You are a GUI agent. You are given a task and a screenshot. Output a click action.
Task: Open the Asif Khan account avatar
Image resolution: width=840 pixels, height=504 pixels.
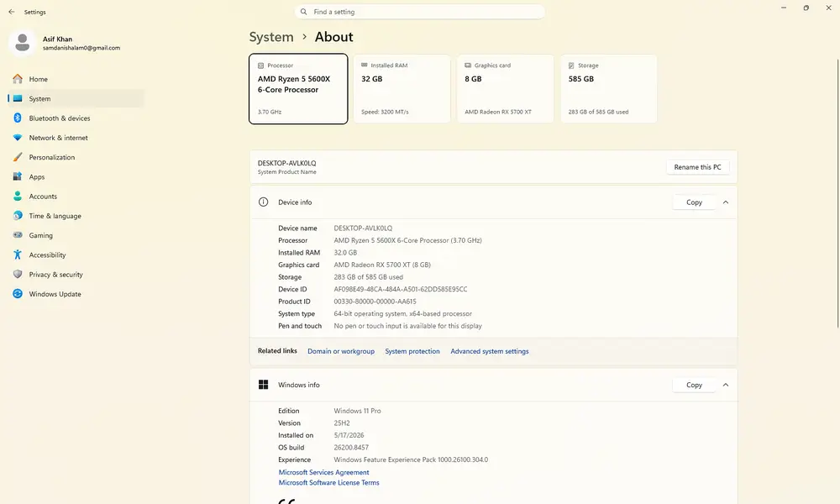23,43
